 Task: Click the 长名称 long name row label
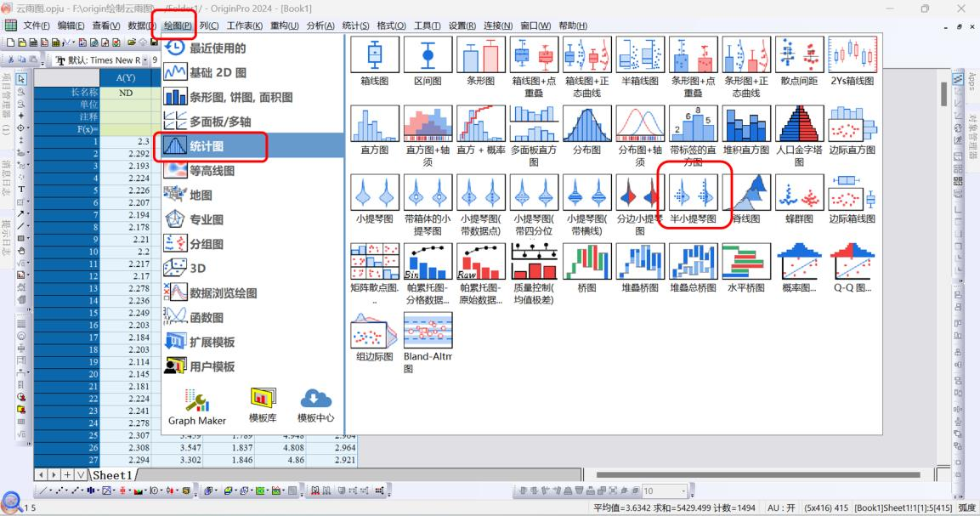pos(67,93)
